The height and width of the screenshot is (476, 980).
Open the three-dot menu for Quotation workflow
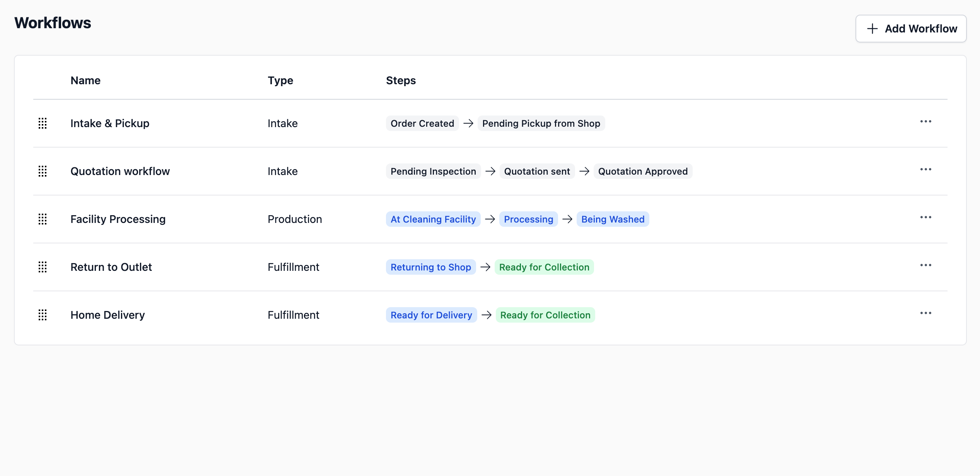point(925,170)
